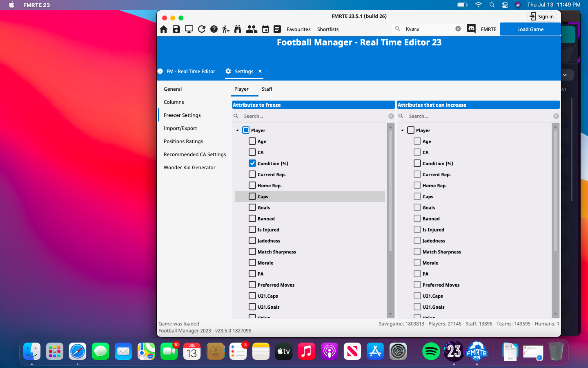Click the monitor display icon in the toolbar
Viewport: 588px width, 368px height.
[189, 29]
